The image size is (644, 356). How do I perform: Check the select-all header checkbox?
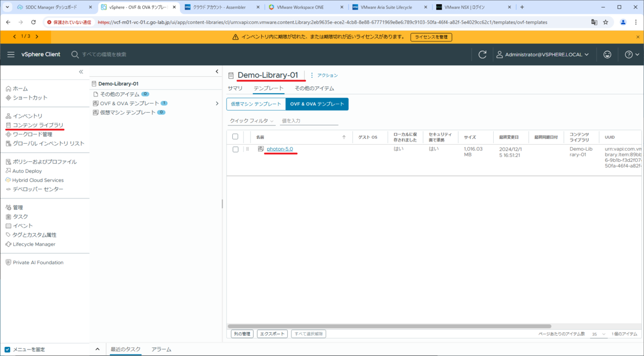[235, 137]
